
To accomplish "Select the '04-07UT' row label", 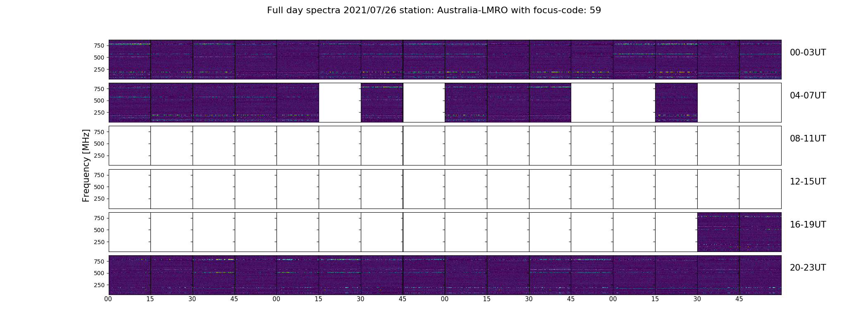I will pyautogui.click(x=808, y=96).
